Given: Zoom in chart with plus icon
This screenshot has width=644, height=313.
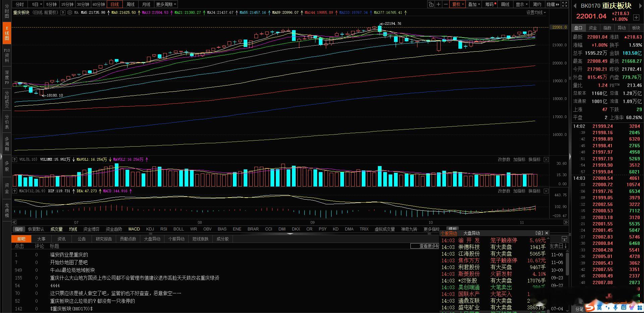Looking at the screenshot, I should (x=438, y=4).
